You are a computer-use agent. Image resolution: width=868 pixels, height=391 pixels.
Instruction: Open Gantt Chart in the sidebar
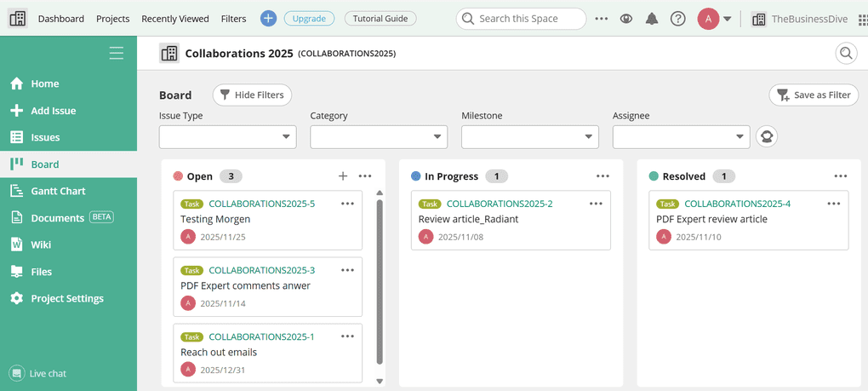pos(68,191)
